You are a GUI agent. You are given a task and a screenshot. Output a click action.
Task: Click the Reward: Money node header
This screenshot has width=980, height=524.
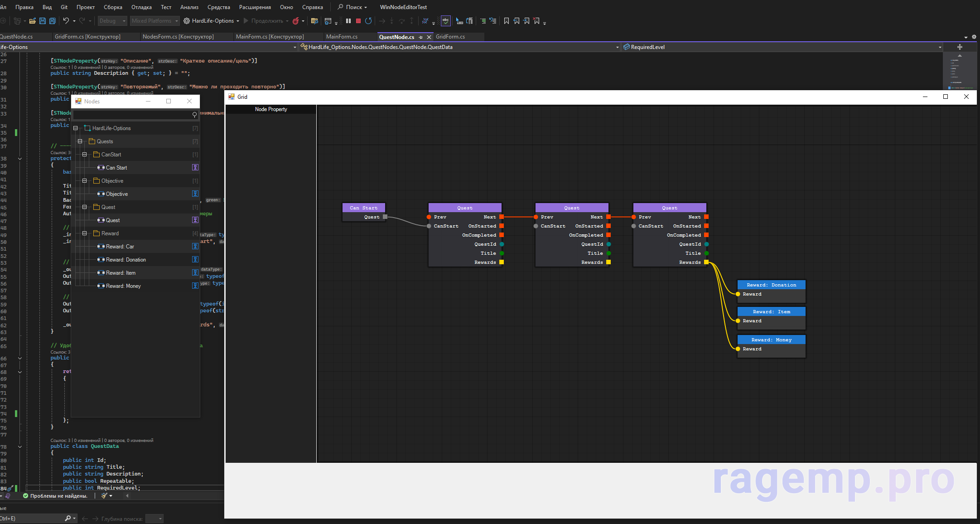point(771,340)
